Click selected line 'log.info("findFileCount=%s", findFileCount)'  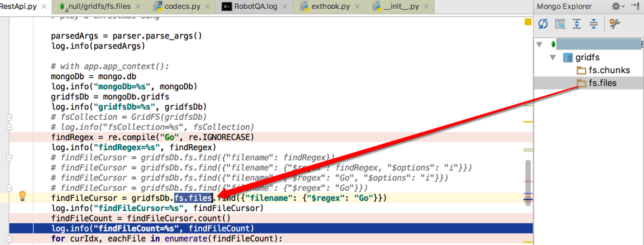click(152, 229)
